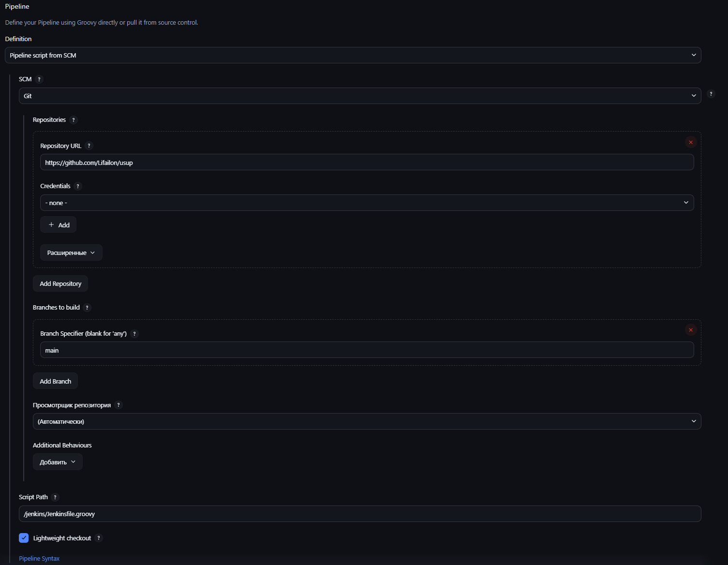
Task: Uncheck Lightweight checkout checkbox
Action: click(x=24, y=538)
